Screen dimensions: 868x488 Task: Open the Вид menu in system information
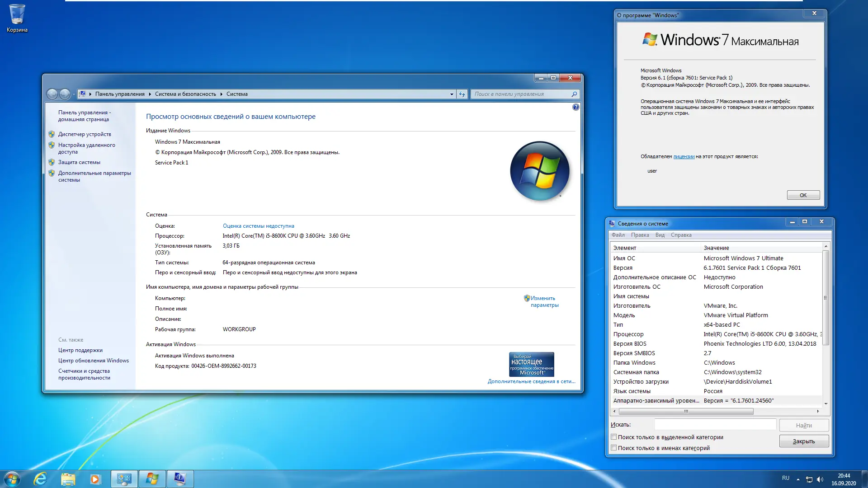pyautogui.click(x=660, y=235)
